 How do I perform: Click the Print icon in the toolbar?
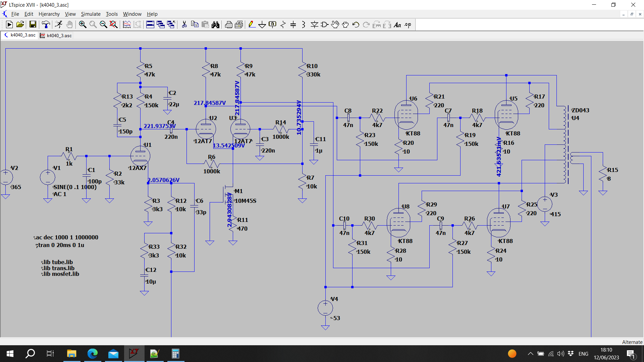click(x=229, y=24)
